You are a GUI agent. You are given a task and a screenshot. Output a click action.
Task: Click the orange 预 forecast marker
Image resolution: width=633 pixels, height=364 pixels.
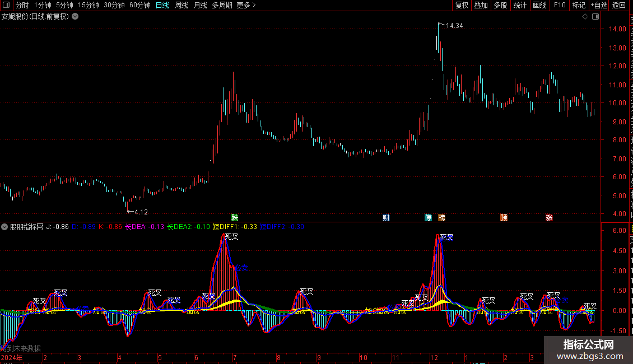click(x=504, y=217)
